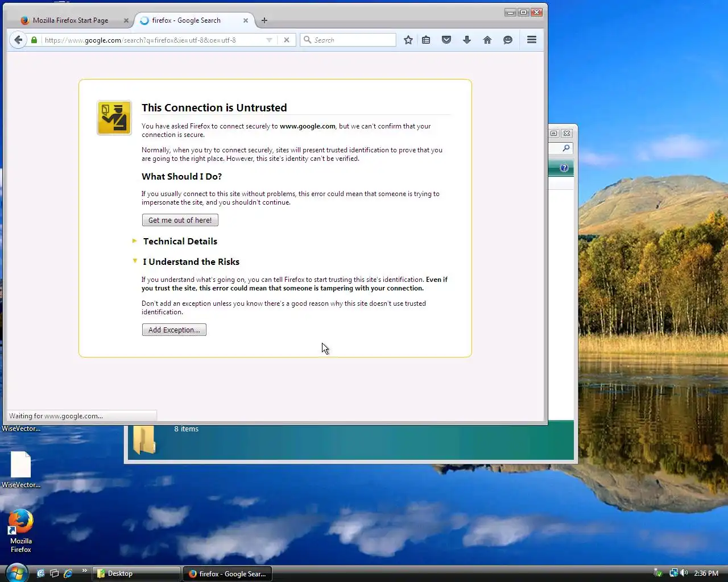Select the Mozilla Firefox desktop shortcut
728x582 pixels.
[x=20, y=531]
